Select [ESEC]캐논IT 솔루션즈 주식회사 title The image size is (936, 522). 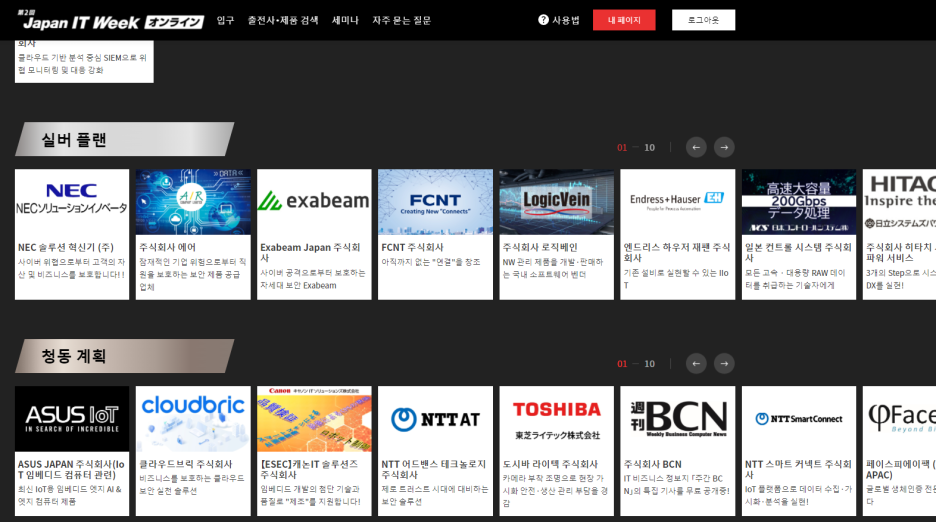309,469
